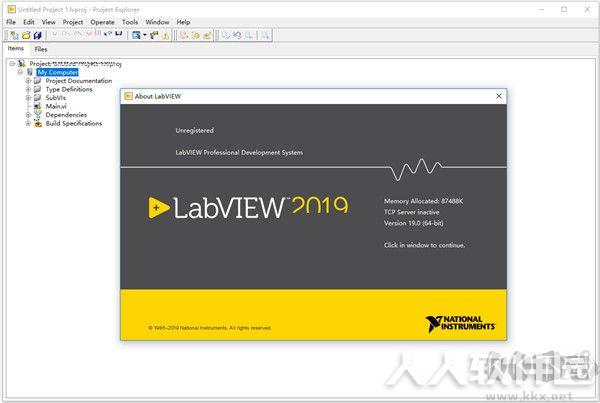Click the first Source Control toolbar icon

tap(226, 35)
